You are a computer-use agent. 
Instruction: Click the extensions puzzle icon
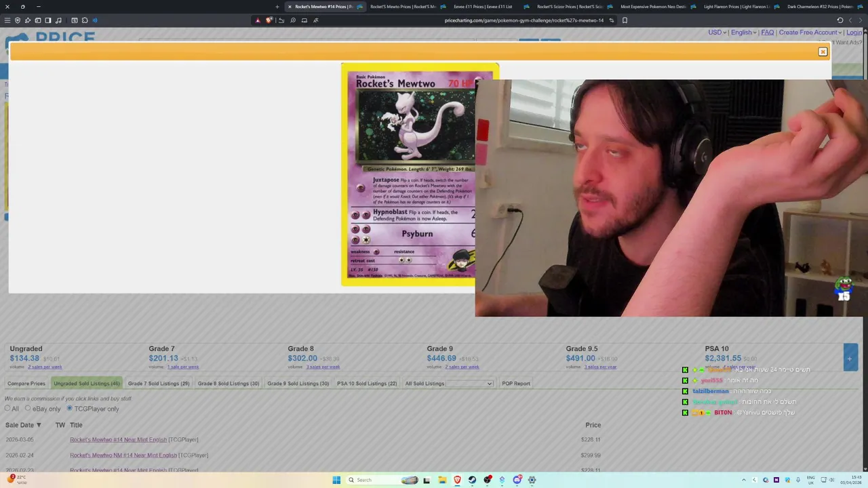[x=85, y=20]
